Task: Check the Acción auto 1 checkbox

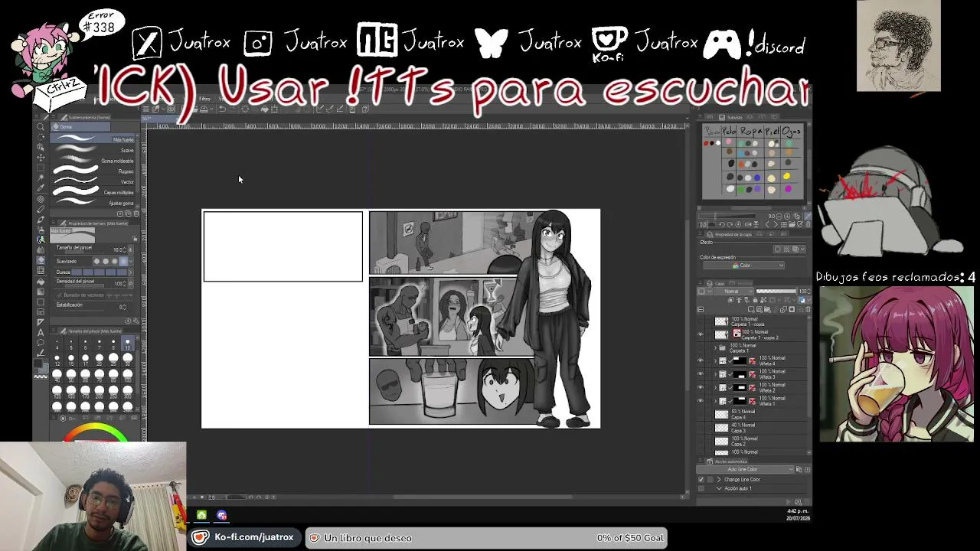Action: tap(701, 488)
